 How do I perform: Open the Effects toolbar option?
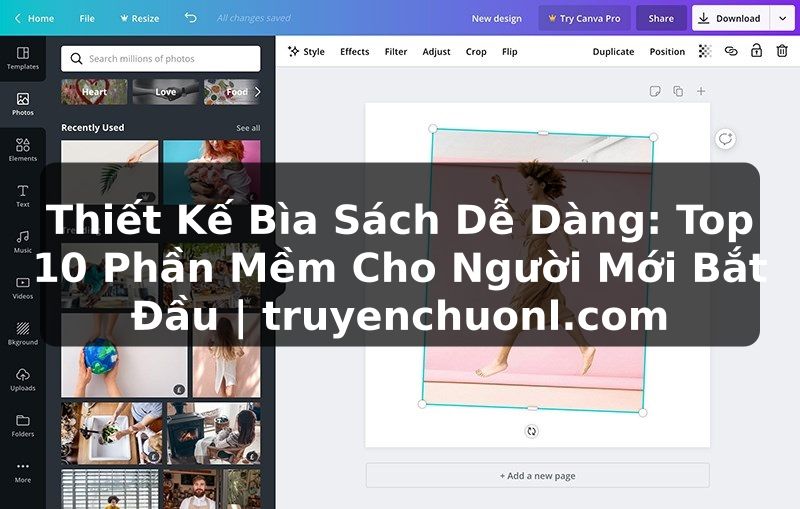tap(355, 52)
